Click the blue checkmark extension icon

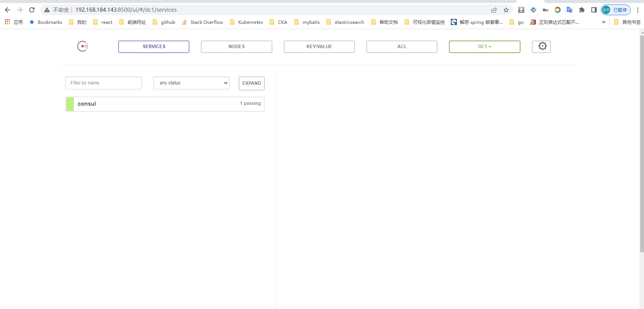click(533, 10)
